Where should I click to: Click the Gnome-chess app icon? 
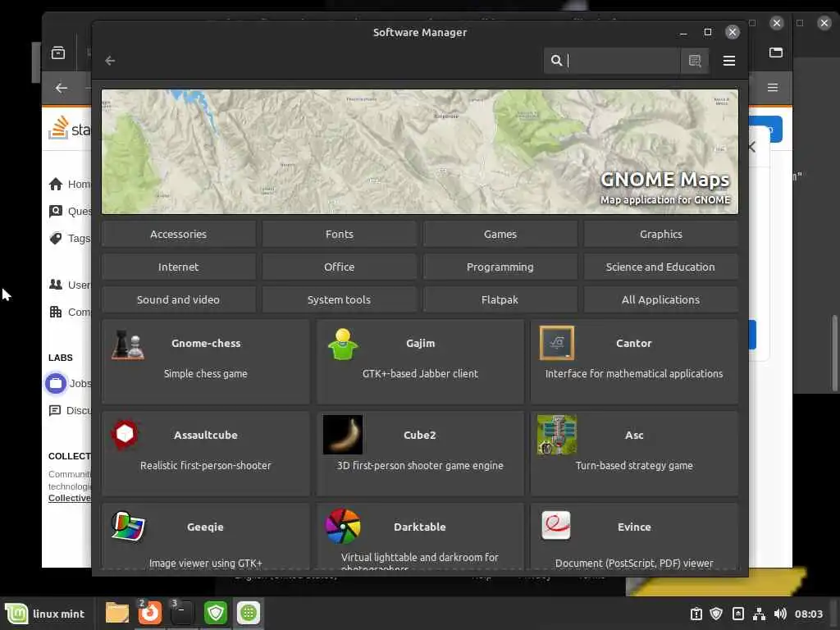pos(128,344)
